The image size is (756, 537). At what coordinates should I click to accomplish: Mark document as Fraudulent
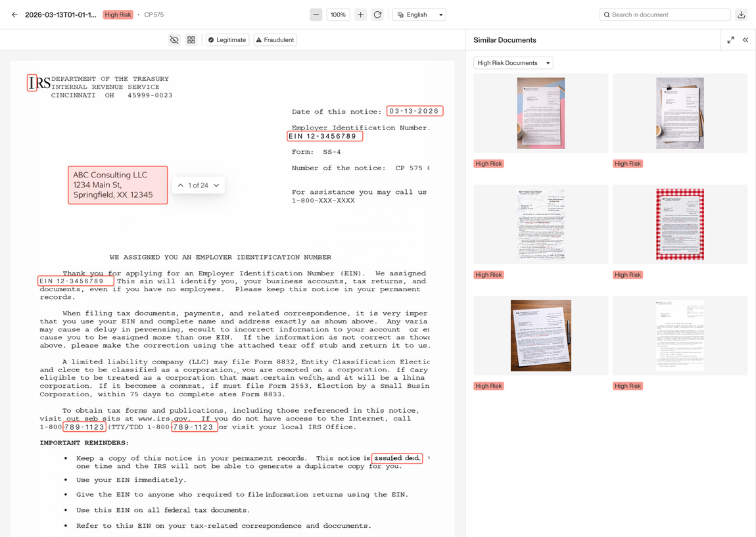coord(275,39)
